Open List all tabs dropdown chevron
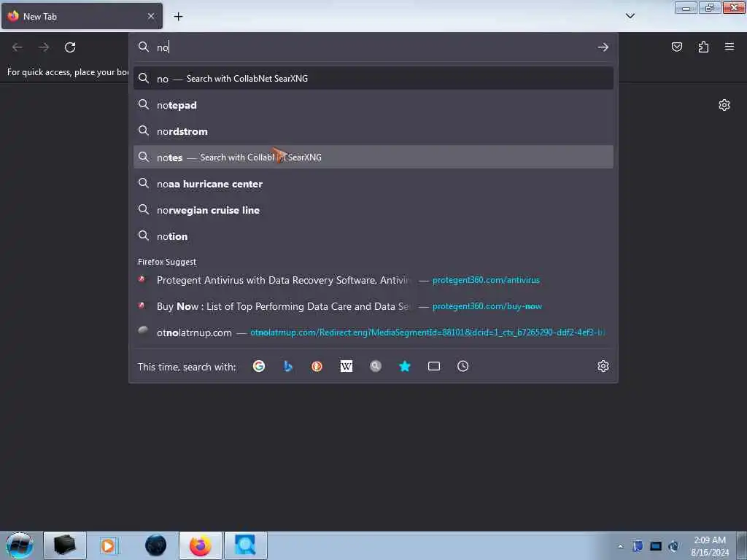The image size is (747, 560). click(x=630, y=16)
